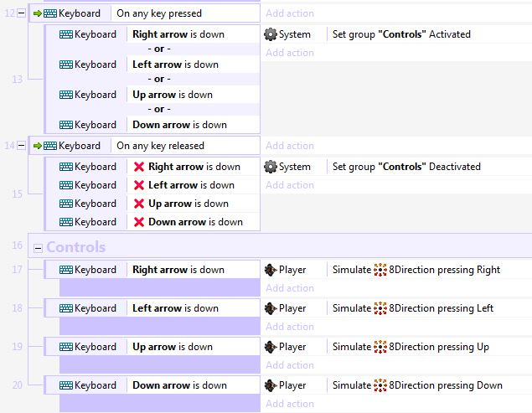Select the Controls group title

(x=76, y=247)
